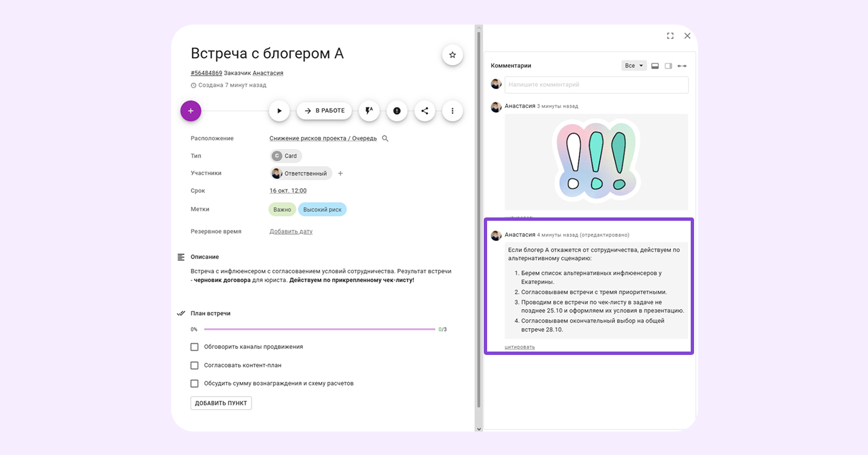Open the three-dot more options menu
The height and width of the screenshot is (455, 868).
[x=452, y=111]
